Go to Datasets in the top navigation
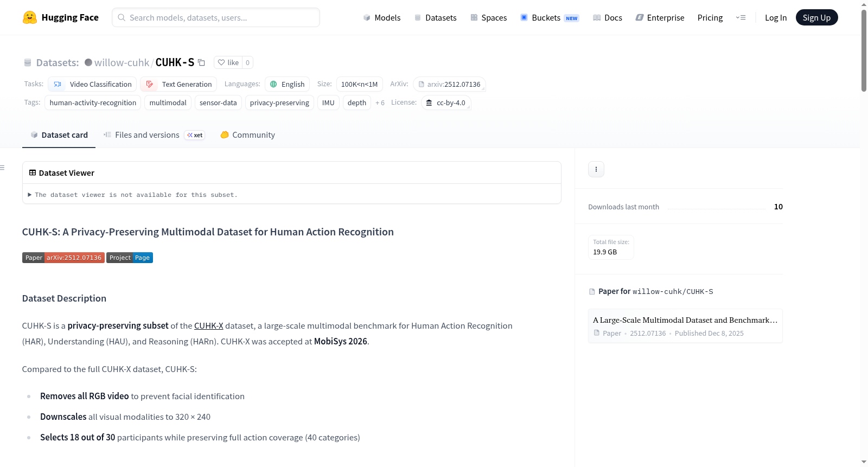 [x=436, y=17]
